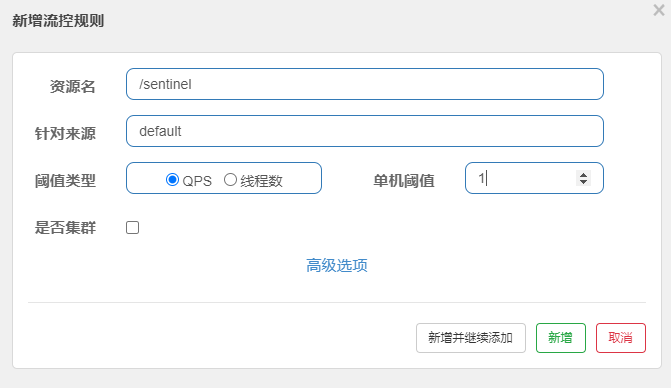Increase 单机阈值 with the up arrow
Image resolution: width=671 pixels, height=388 pixels.
coord(583,175)
